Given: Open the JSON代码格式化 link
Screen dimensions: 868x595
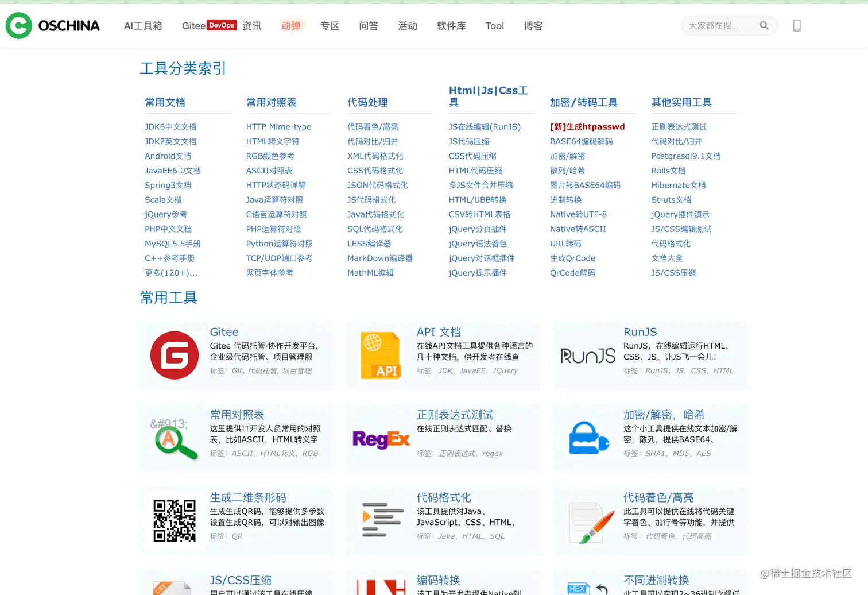Looking at the screenshot, I should [x=377, y=186].
